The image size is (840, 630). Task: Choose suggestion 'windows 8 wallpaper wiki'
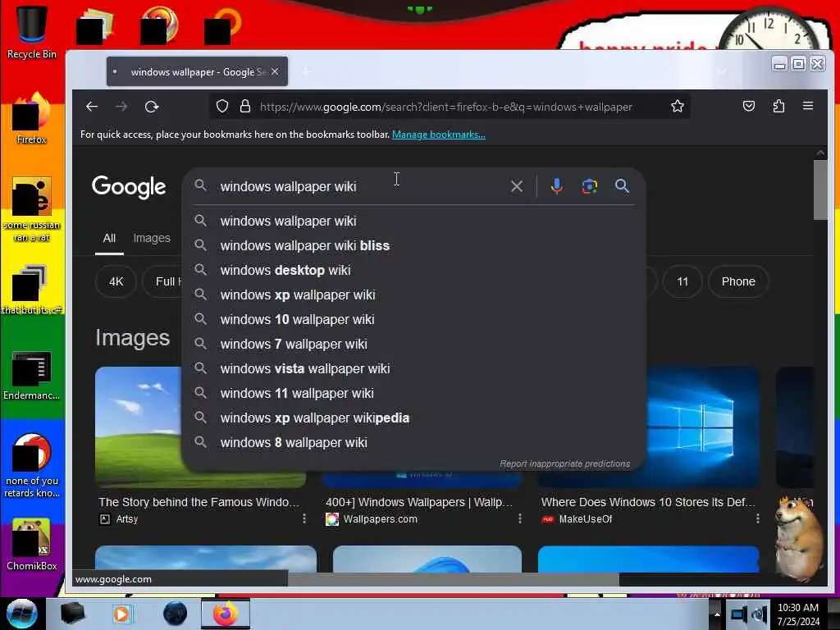(x=413, y=442)
